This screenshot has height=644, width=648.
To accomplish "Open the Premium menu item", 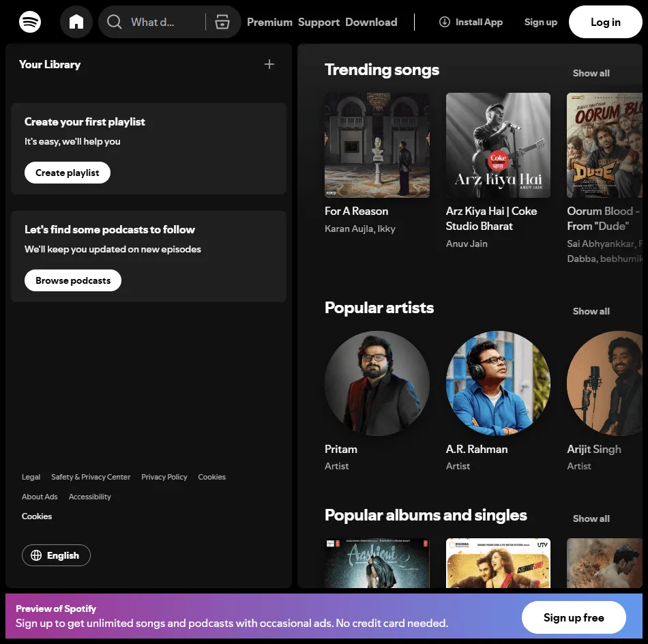I will tap(269, 23).
